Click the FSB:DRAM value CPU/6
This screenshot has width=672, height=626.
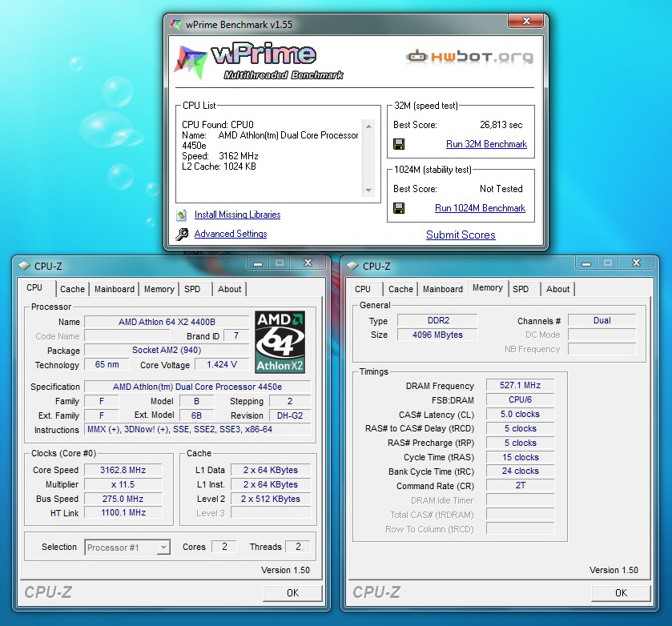pyautogui.click(x=521, y=399)
